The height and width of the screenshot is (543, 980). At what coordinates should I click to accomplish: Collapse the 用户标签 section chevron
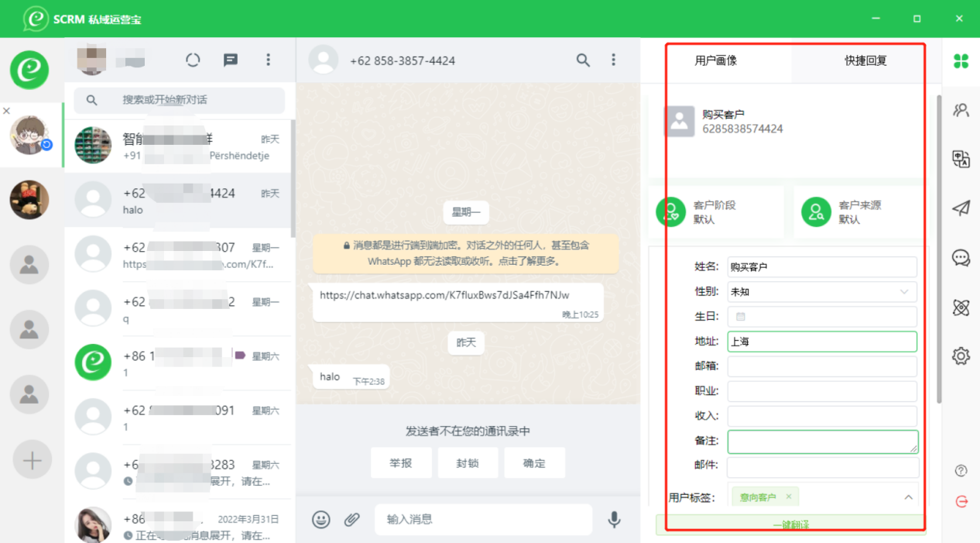pos(908,497)
